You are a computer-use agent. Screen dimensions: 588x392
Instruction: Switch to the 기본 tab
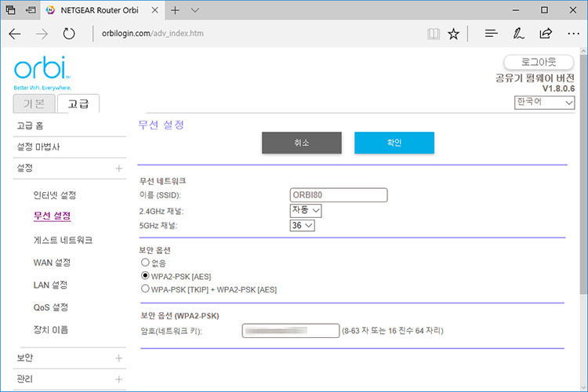click(x=34, y=103)
